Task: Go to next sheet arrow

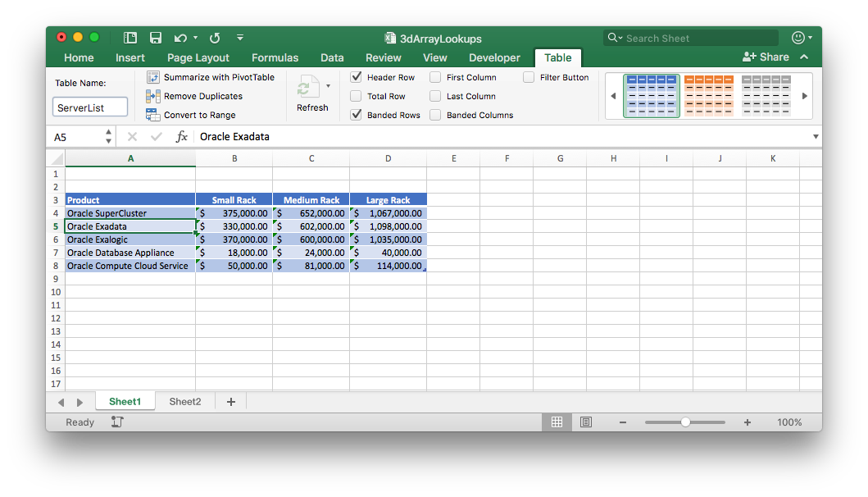Action: pos(80,402)
